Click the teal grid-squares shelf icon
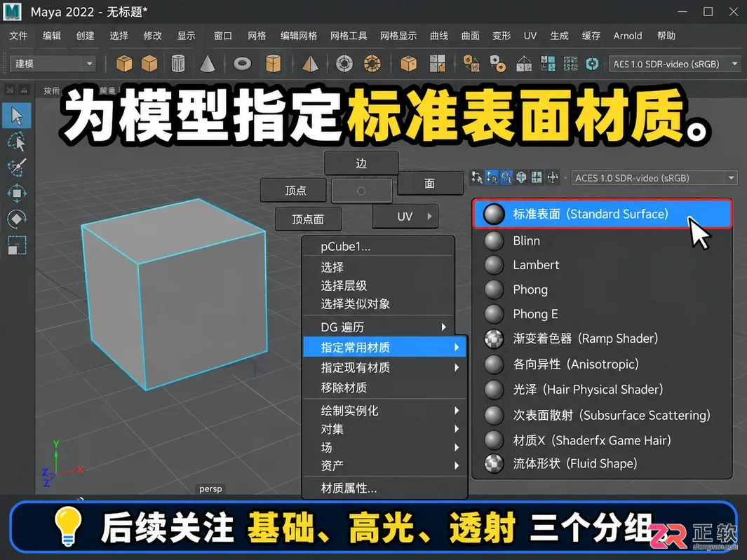This screenshot has width=747, height=560. [x=548, y=63]
